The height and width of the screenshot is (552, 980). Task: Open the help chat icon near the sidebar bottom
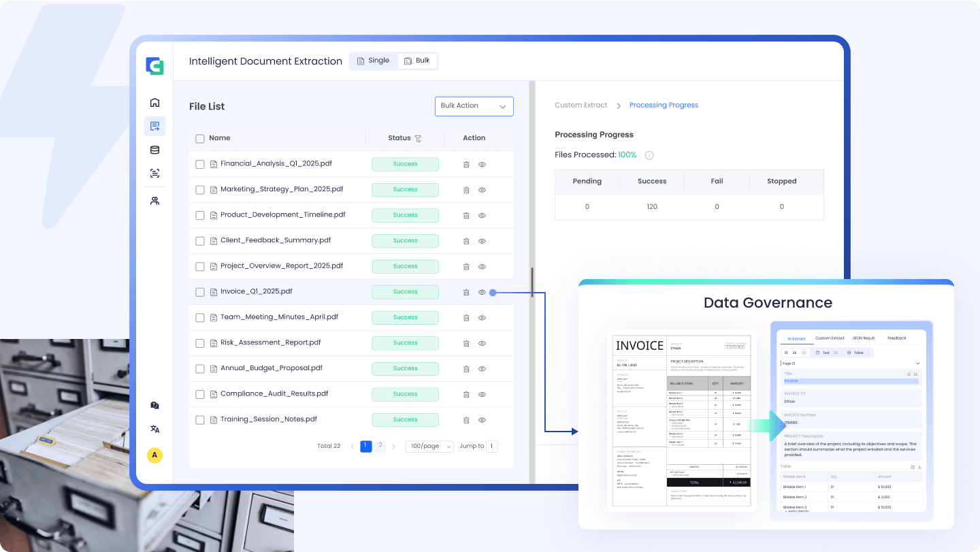[154, 404]
